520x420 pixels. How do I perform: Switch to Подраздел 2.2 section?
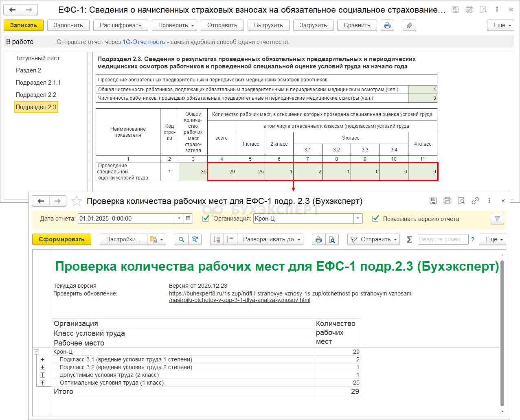coord(36,95)
